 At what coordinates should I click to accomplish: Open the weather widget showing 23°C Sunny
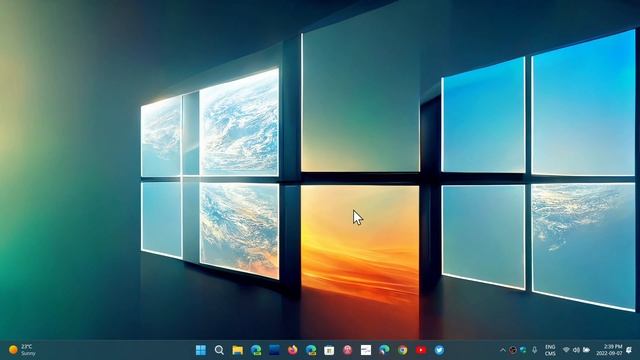pyautogui.click(x=22, y=350)
